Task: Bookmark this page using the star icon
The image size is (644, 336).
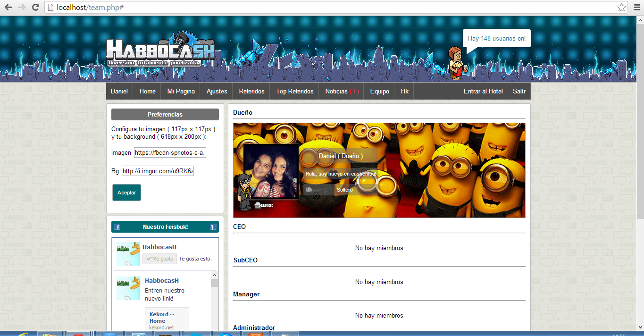Action: coord(622,8)
